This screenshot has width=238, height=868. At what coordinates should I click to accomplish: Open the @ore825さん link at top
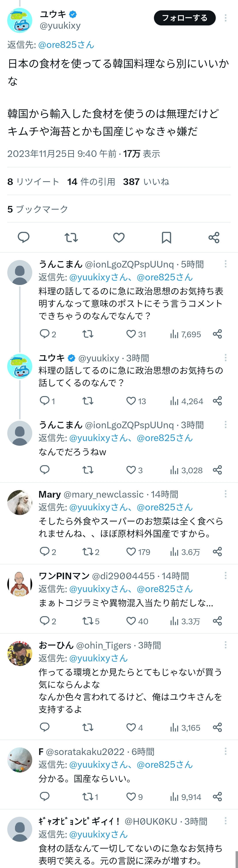click(66, 45)
